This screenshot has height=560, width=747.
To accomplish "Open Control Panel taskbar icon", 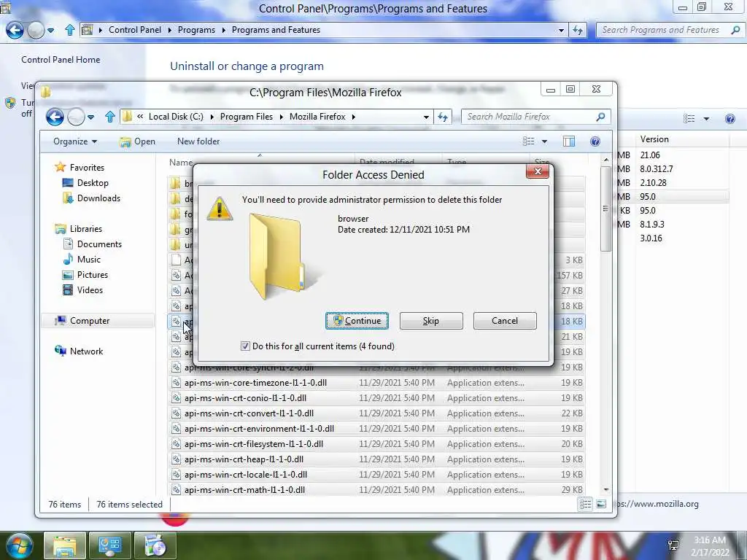I will click(110, 545).
